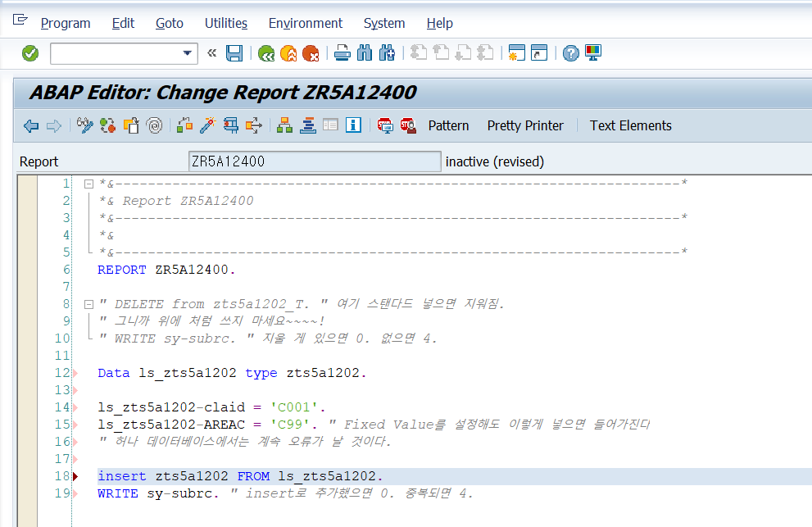Open Text Elements
This screenshot has width=812, height=527.
coord(631,126)
